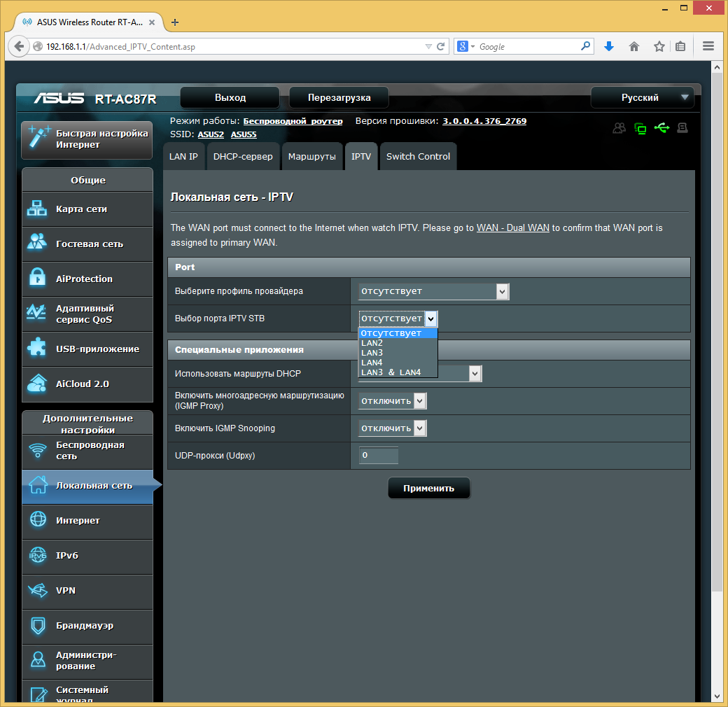The image size is (728, 707).
Task: Click the search magnifier icon
Action: 585,46
